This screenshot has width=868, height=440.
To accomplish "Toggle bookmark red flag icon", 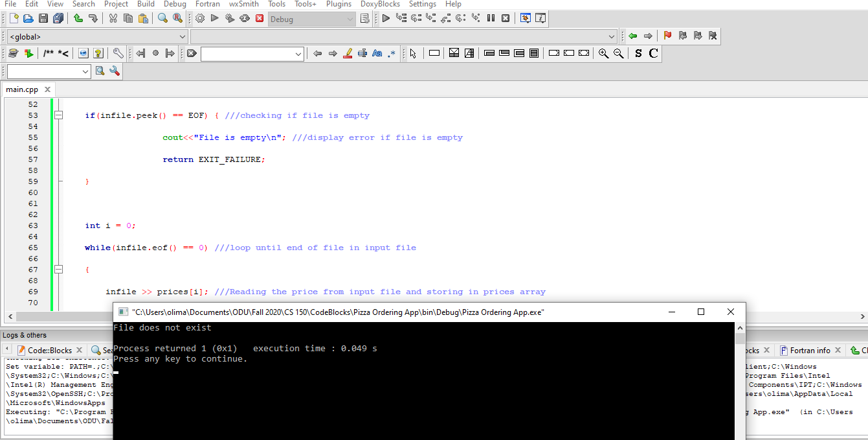I will tap(667, 36).
